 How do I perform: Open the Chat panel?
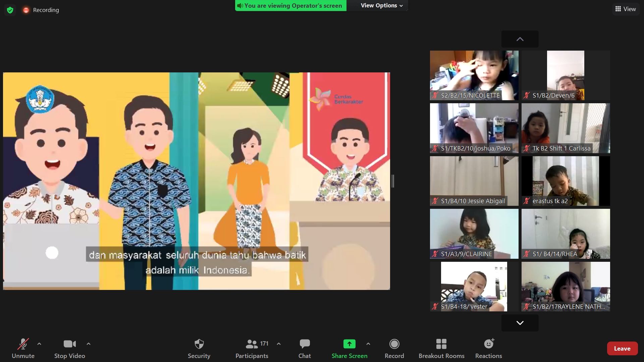(x=305, y=348)
